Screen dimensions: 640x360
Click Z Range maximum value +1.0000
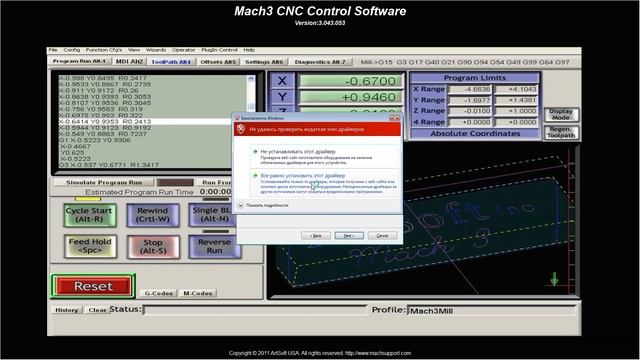tap(517, 111)
